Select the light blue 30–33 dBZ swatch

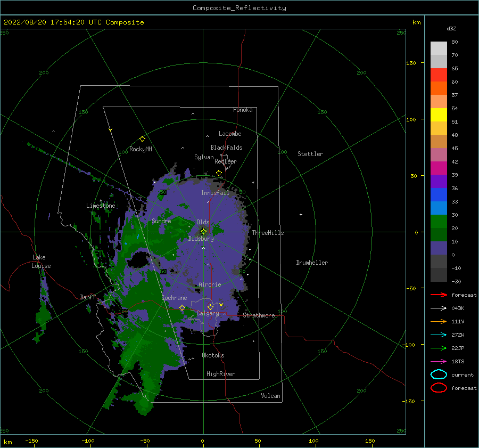(x=439, y=208)
